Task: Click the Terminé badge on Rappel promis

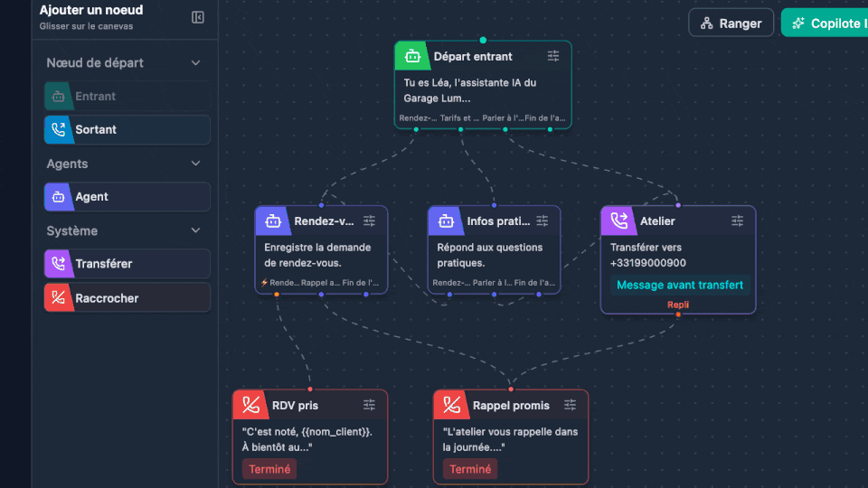Action: pyautogui.click(x=470, y=469)
